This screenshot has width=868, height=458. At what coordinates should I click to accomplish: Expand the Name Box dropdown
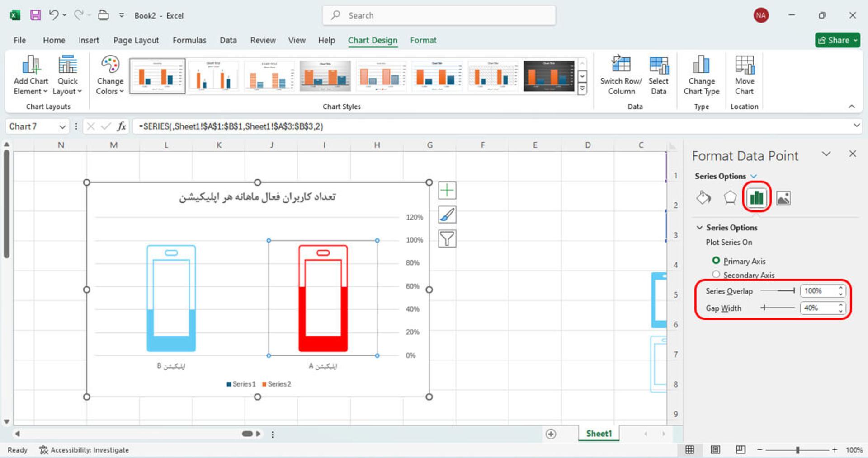62,127
